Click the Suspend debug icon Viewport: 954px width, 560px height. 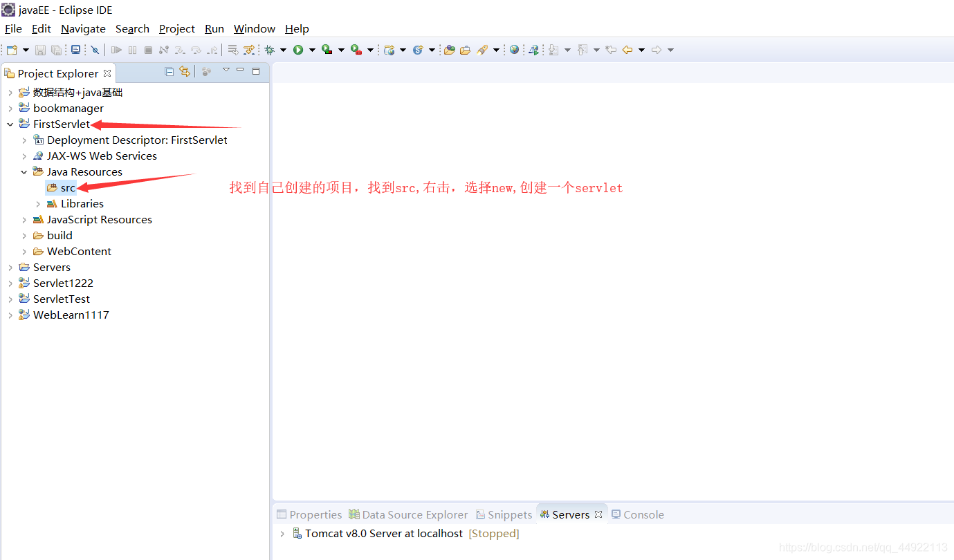pyautogui.click(x=132, y=50)
